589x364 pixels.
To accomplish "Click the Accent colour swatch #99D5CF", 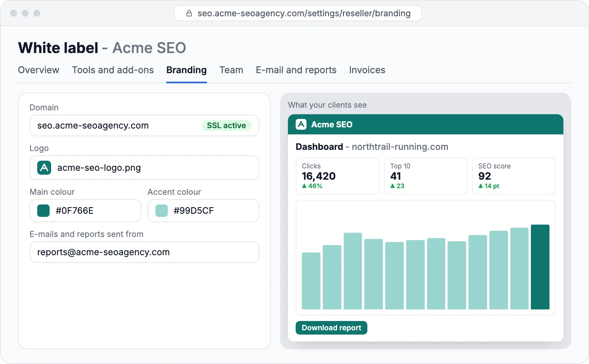I will 162,211.
